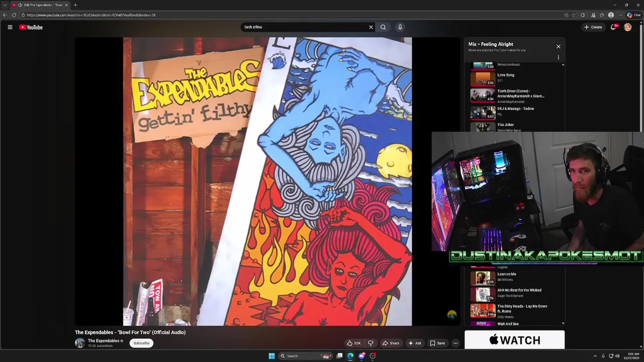Screen dimensions: 644x362
Task: Click the Apple Watch advertisement banner
Action: tap(514, 340)
